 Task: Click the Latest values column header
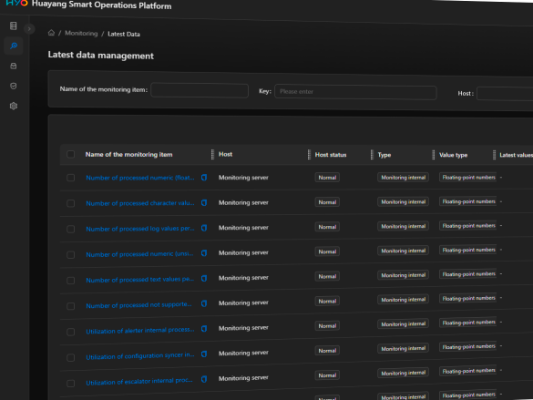click(516, 155)
